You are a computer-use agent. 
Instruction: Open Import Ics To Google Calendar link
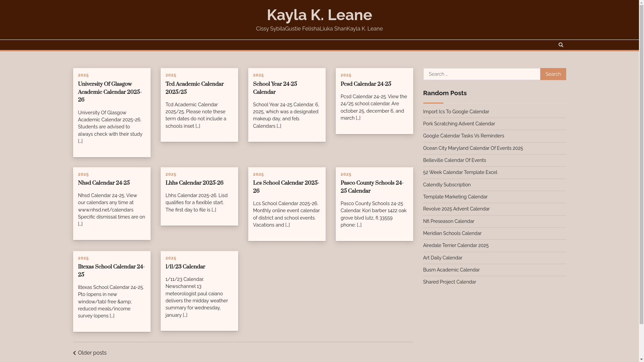click(x=456, y=112)
